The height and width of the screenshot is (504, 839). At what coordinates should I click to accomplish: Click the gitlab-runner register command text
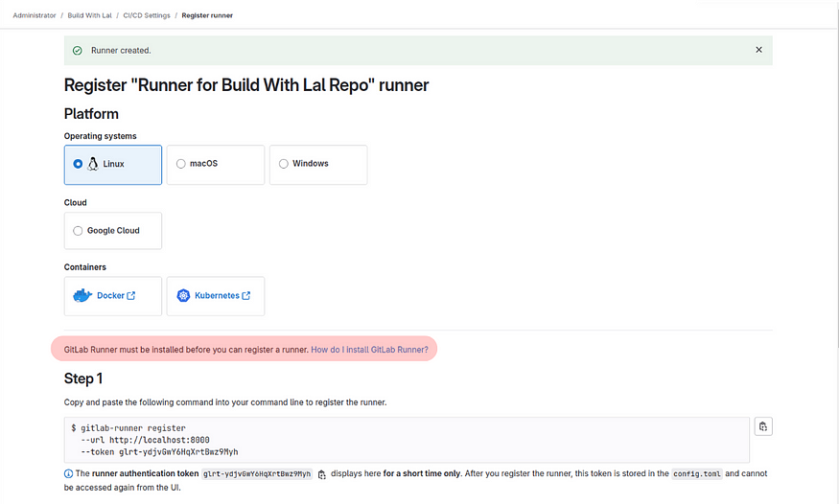[x=133, y=428]
